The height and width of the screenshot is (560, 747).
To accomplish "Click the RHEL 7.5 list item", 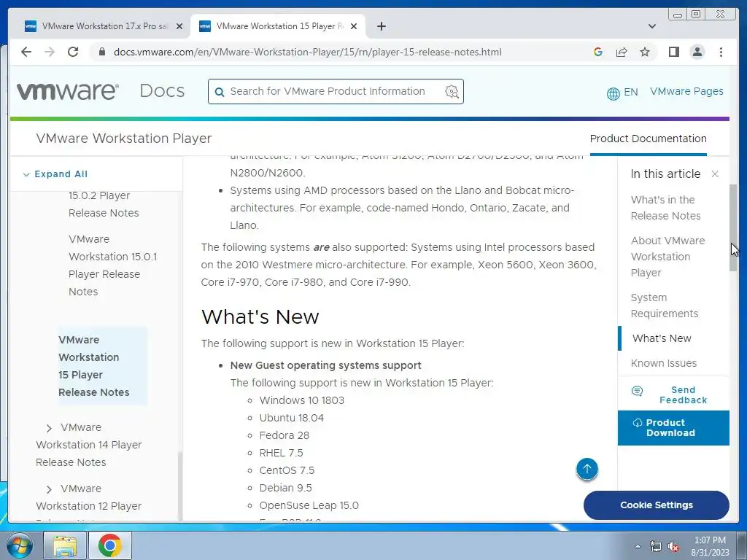I will pyautogui.click(x=281, y=453).
